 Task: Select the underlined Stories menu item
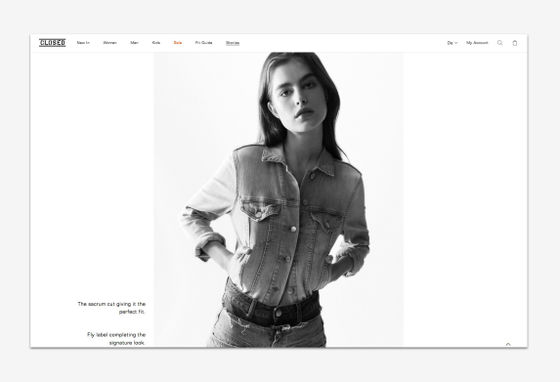coord(232,43)
